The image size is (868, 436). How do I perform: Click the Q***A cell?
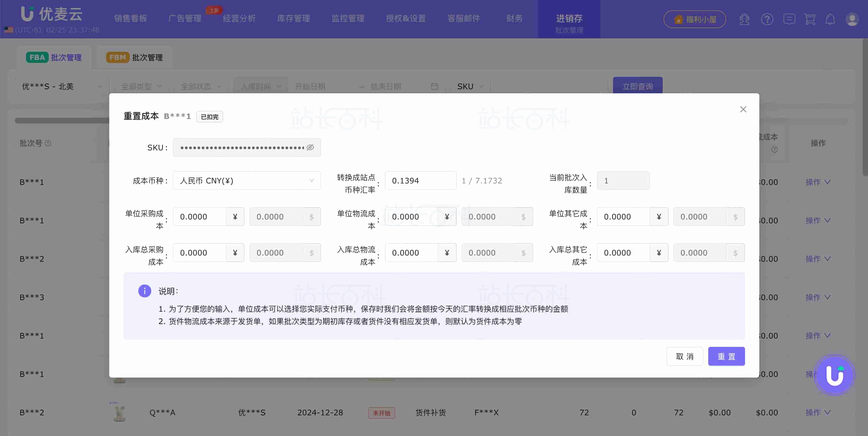[162, 412]
